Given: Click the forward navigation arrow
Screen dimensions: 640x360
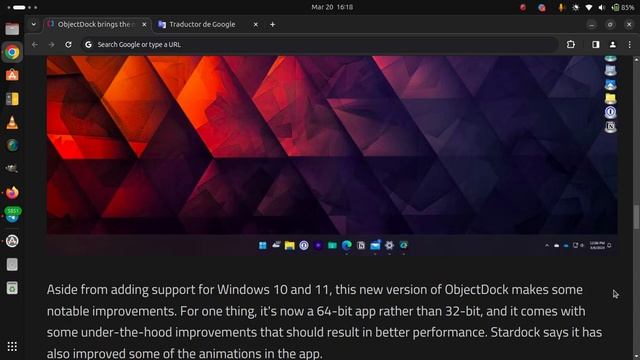Looking at the screenshot, I should pyautogui.click(x=51, y=44).
